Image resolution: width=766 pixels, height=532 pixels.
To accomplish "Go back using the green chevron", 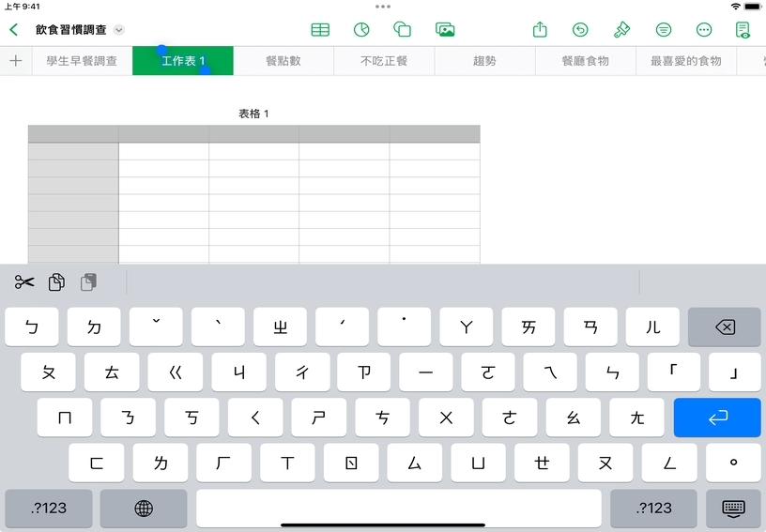I will click(14, 30).
